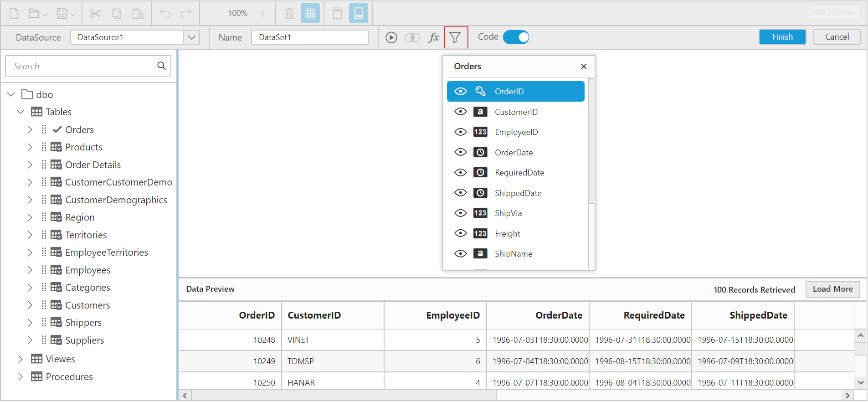The image size is (868, 402).
Task: Click the Load More button
Action: (832, 289)
